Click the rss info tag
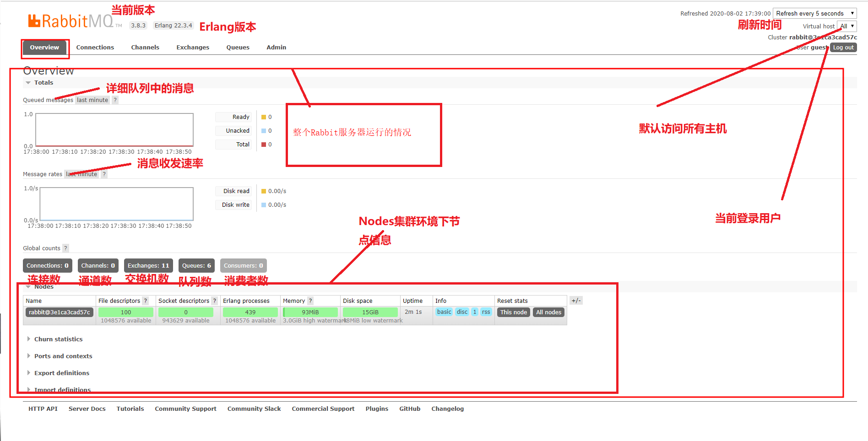The height and width of the screenshot is (441, 868). pyautogui.click(x=486, y=312)
